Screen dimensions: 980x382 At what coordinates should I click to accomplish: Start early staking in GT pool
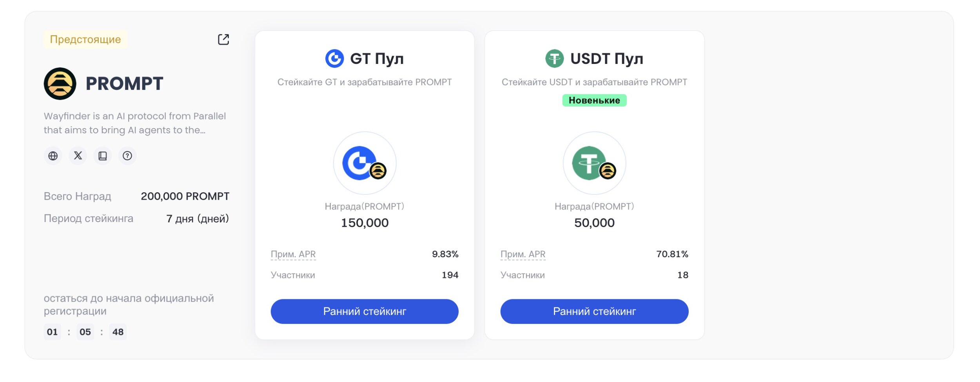[x=365, y=311]
